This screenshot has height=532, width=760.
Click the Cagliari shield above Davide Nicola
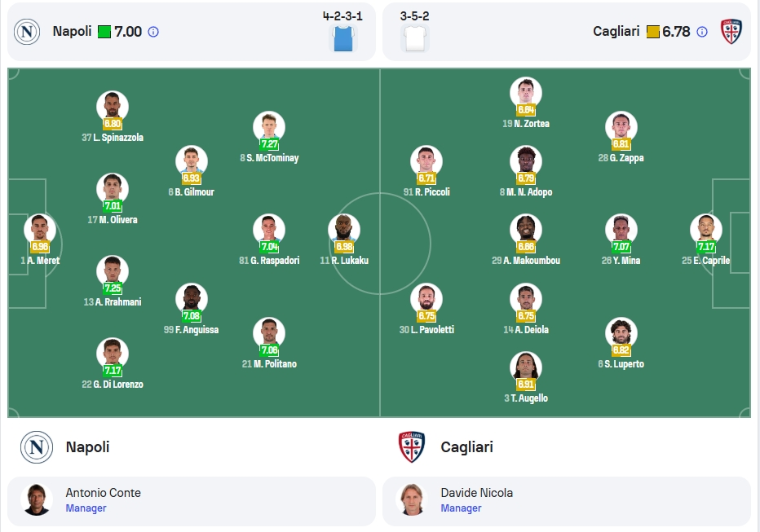(412, 446)
